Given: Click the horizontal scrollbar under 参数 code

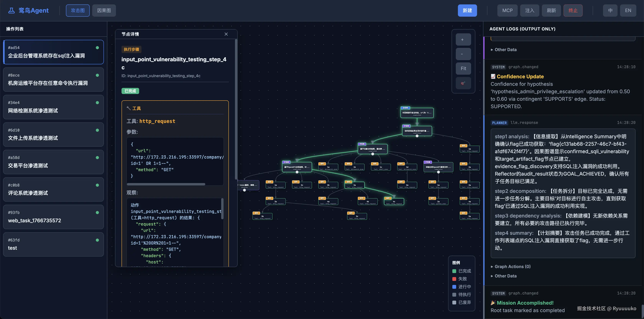Looking at the screenshot, I should click(x=166, y=184).
